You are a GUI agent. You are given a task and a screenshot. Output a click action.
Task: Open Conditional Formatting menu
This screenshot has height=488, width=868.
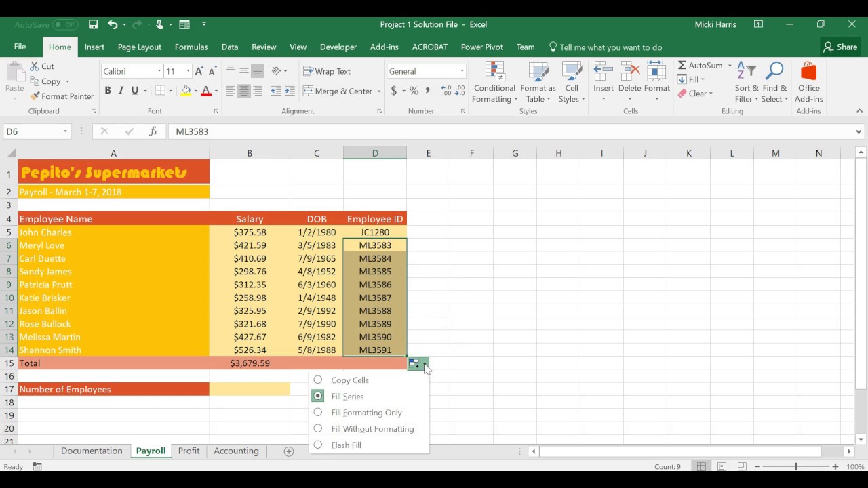(x=494, y=82)
